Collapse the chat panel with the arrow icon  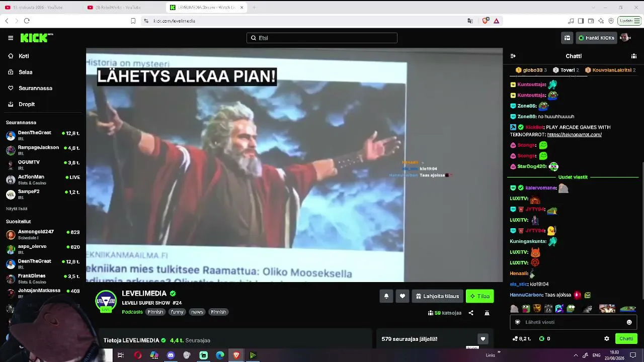[513, 56]
